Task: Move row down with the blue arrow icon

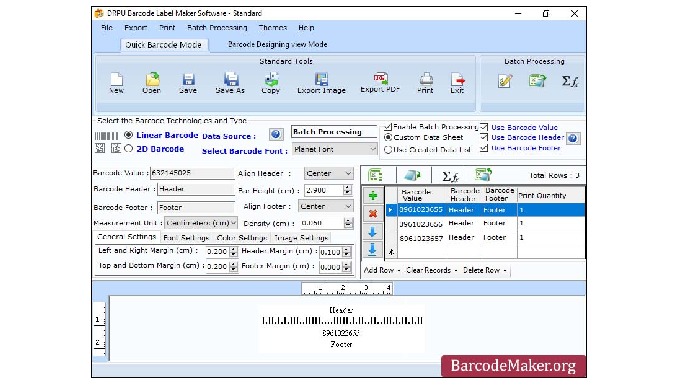Action: (x=373, y=232)
